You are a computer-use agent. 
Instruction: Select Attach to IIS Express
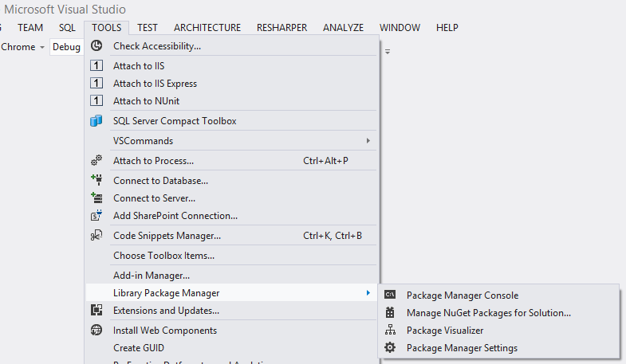tap(232, 84)
